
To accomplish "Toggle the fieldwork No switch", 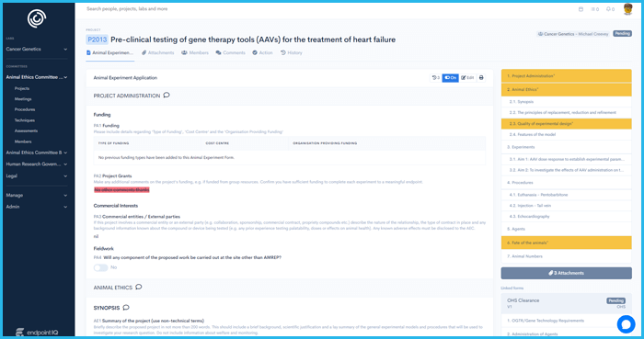I will [100, 267].
